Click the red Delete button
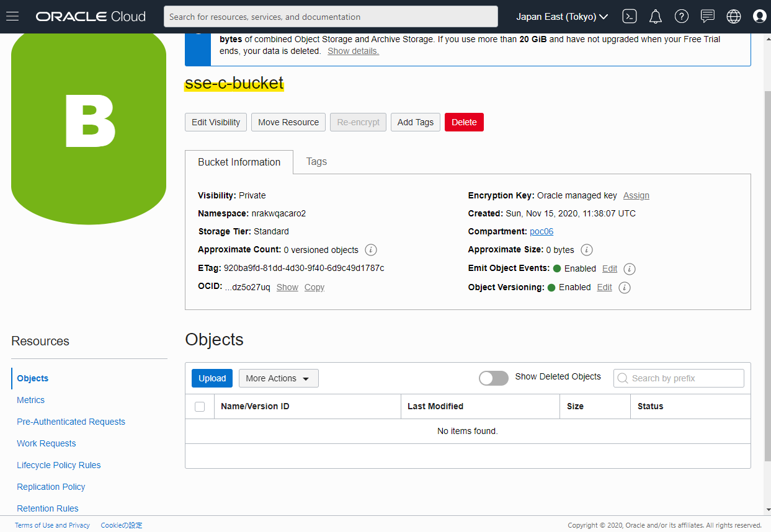771x532 pixels. click(x=464, y=122)
